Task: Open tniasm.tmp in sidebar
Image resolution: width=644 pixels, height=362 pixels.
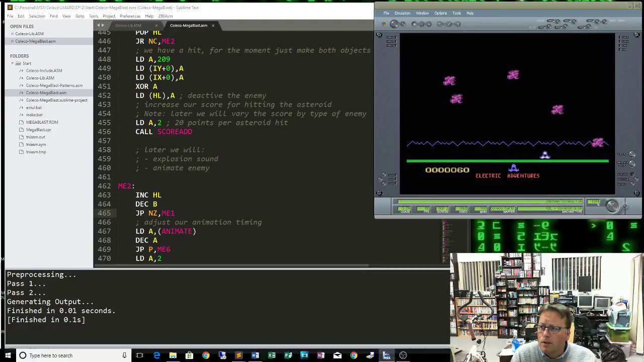Action: (36, 152)
